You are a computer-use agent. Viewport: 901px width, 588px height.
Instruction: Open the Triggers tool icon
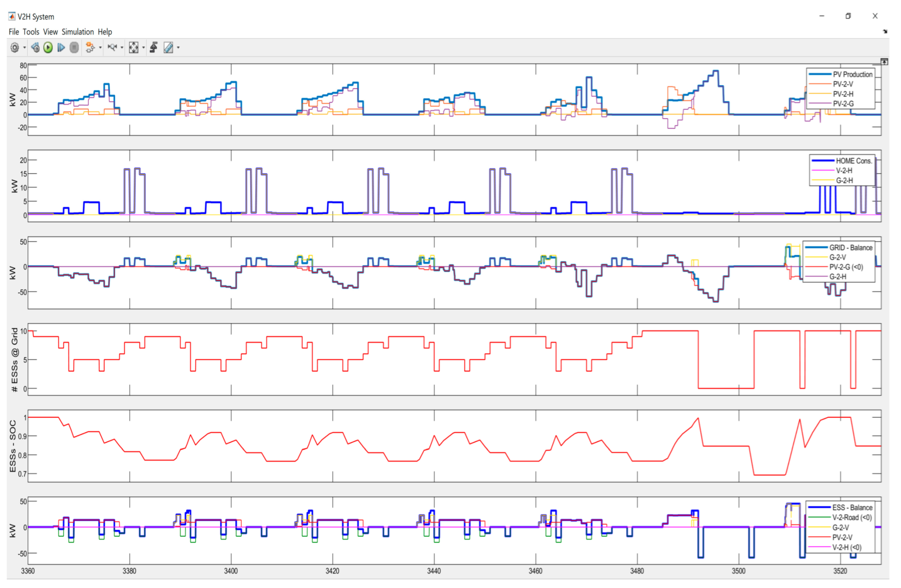pyautogui.click(x=154, y=48)
